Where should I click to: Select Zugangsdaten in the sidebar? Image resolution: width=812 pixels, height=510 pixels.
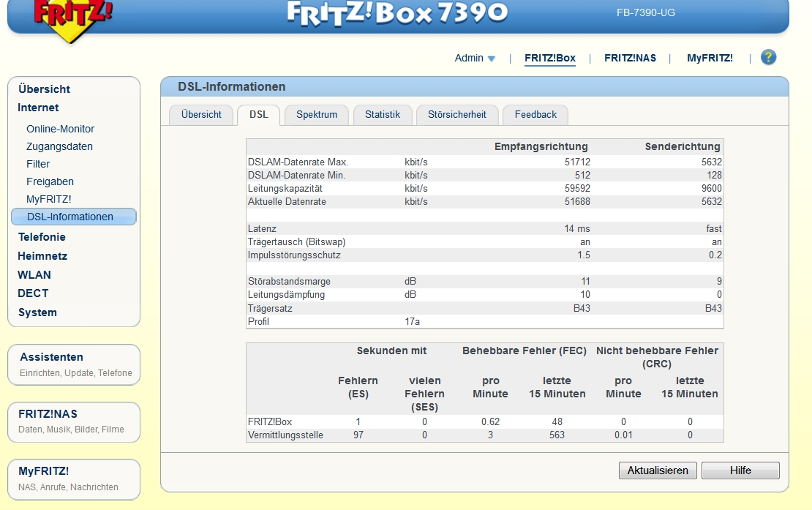coord(59,146)
